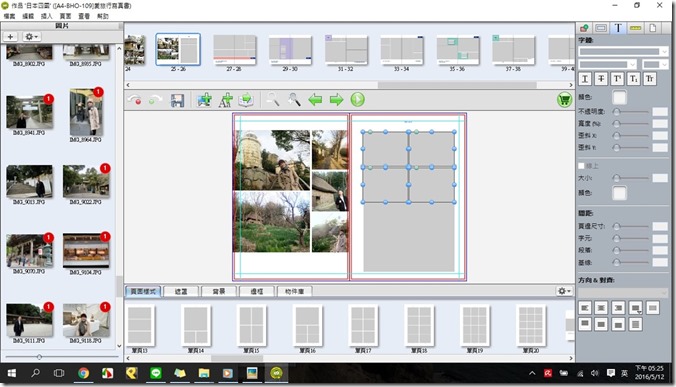
Task: Align text to the left
Action: pos(585,308)
